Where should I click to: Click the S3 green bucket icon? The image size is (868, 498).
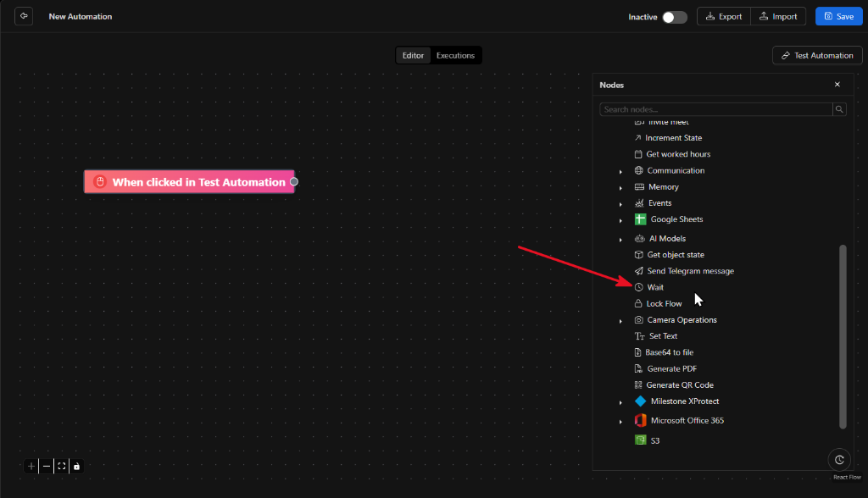[641, 440]
